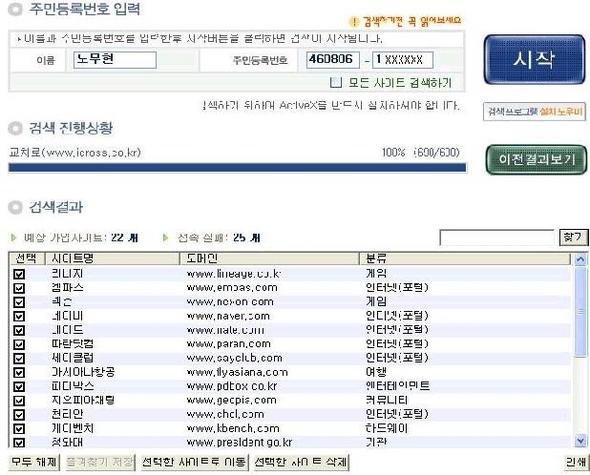590x475 pixels.
Task: Click the resident number field 460806
Action: click(333, 60)
